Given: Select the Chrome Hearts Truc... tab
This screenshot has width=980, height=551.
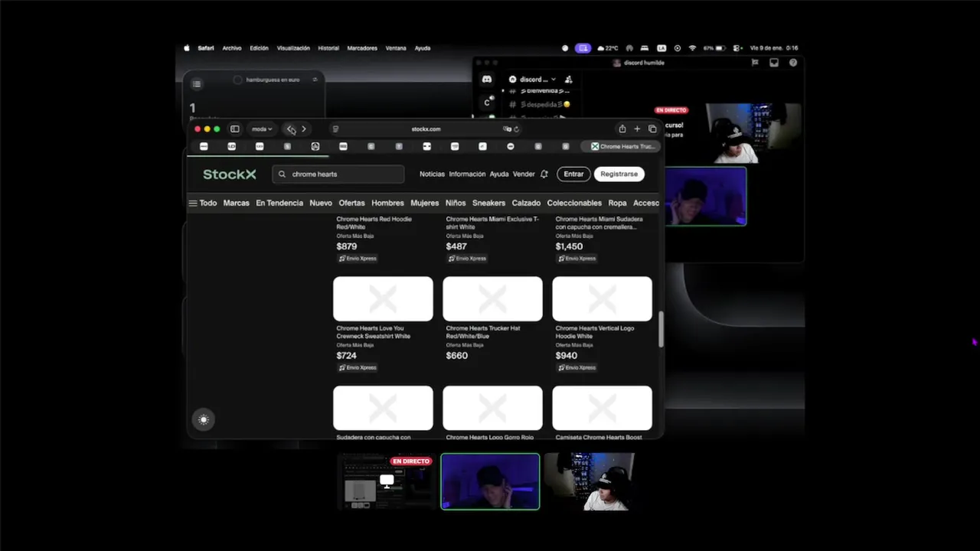Looking at the screenshot, I should 622,146.
